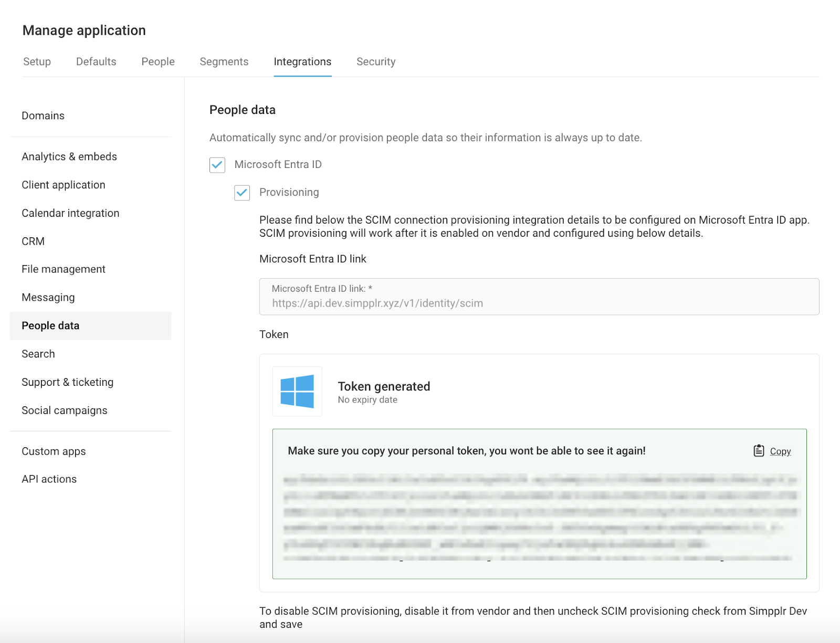Uncheck the Microsoft Entra ID checkbox
This screenshot has height=643, width=840.
point(217,165)
